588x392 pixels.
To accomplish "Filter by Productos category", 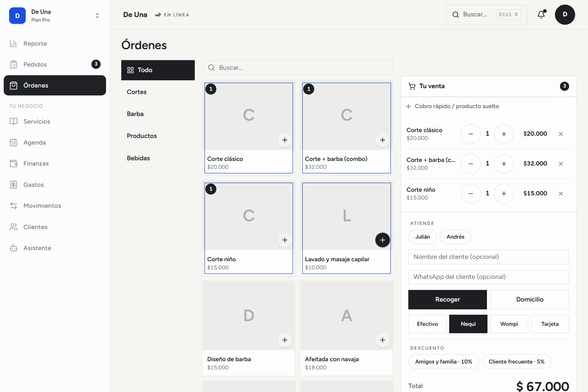I will point(158,136).
